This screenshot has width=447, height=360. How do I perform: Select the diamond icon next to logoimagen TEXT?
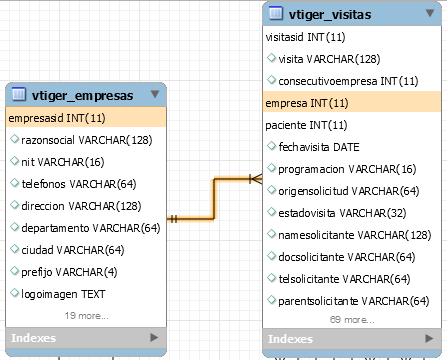14,293
